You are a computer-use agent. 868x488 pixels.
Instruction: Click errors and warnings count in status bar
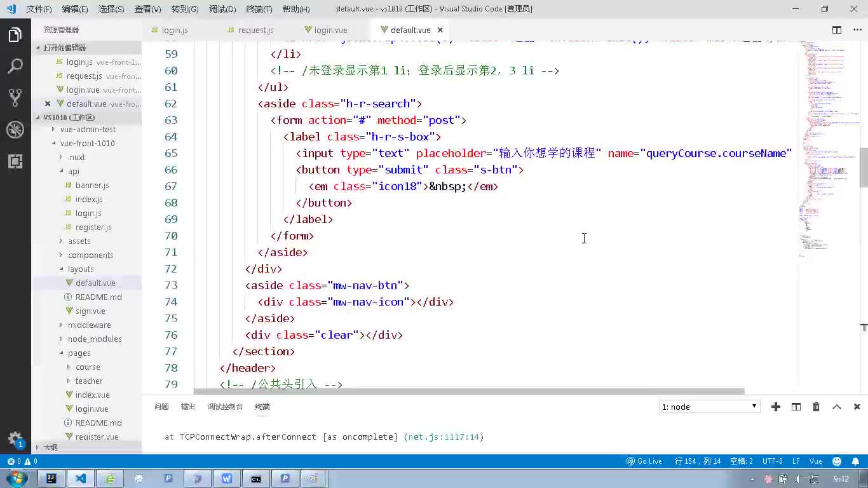(x=22, y=461)
